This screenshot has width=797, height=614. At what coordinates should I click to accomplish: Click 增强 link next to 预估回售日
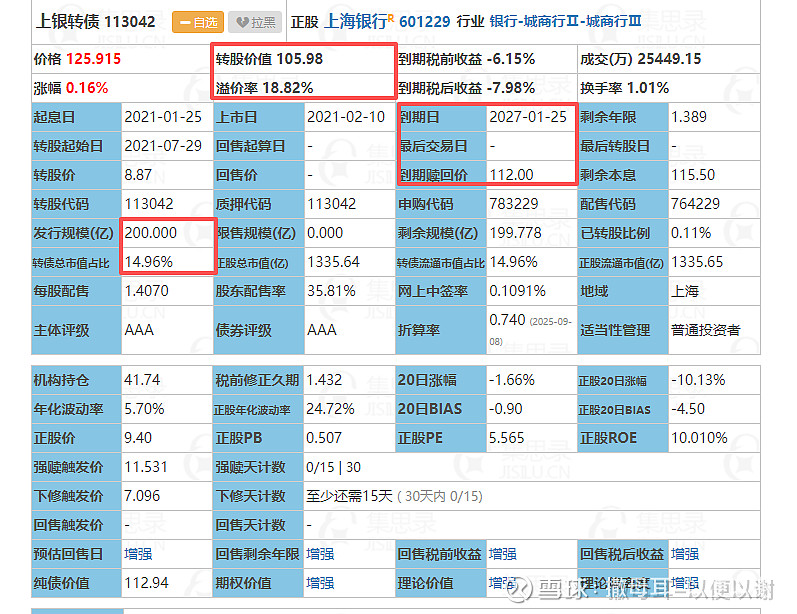[138, 554]
